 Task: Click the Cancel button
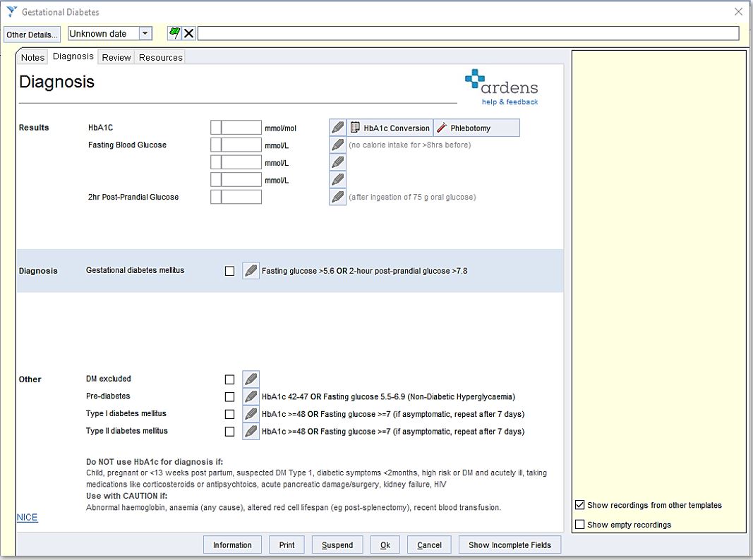coord(429,545)
